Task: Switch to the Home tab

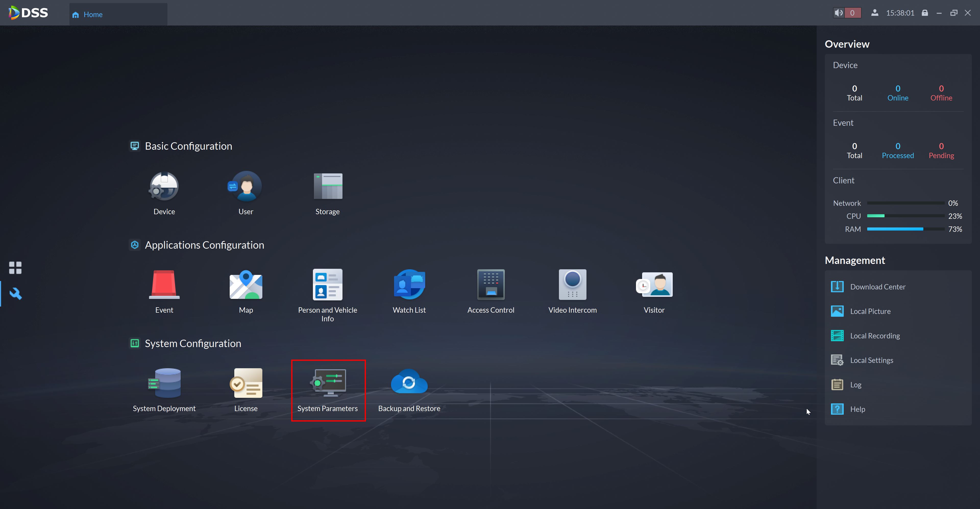Action: (92, 15)
